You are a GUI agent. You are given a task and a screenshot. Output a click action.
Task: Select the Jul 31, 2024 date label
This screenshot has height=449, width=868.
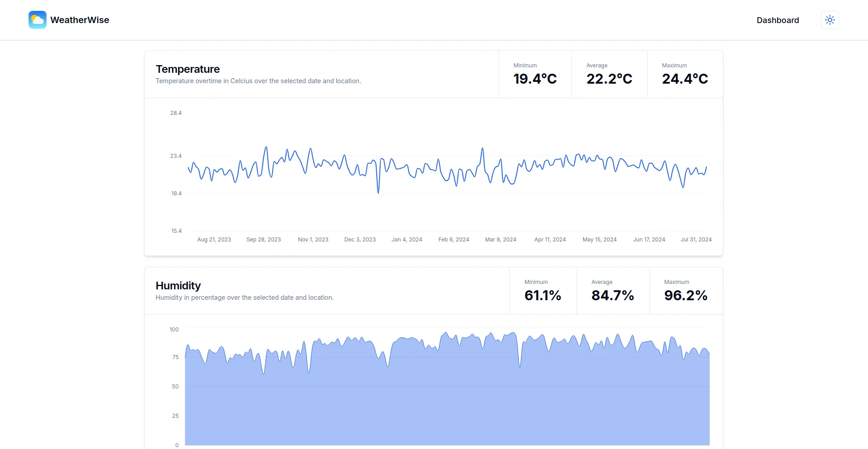(696, 239)
